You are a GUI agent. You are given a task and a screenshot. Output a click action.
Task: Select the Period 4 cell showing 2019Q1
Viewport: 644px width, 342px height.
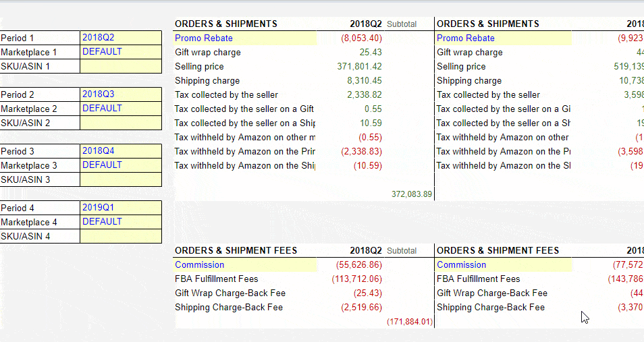pos(120,208)
